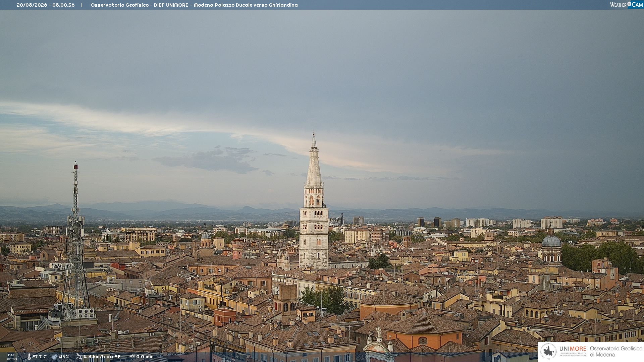Click the rain umbrella precipitation icon

[132, 357]
